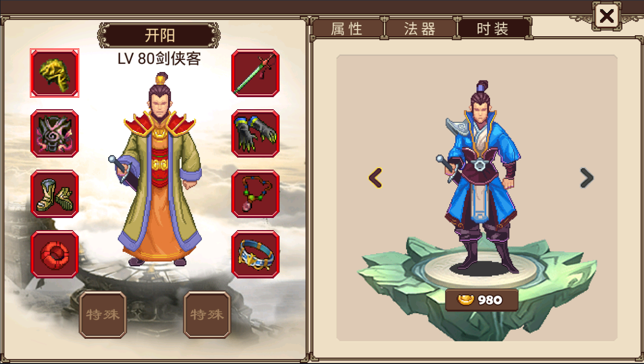Screen dimensions: 644x364
Task: Open the clawed gloves equipment slot
Action: (x=255, y=133)
